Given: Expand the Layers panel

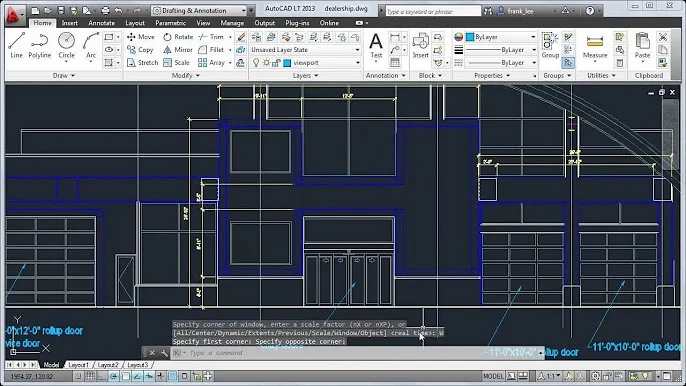Looking at the screenshot, I should click(305, 75).
